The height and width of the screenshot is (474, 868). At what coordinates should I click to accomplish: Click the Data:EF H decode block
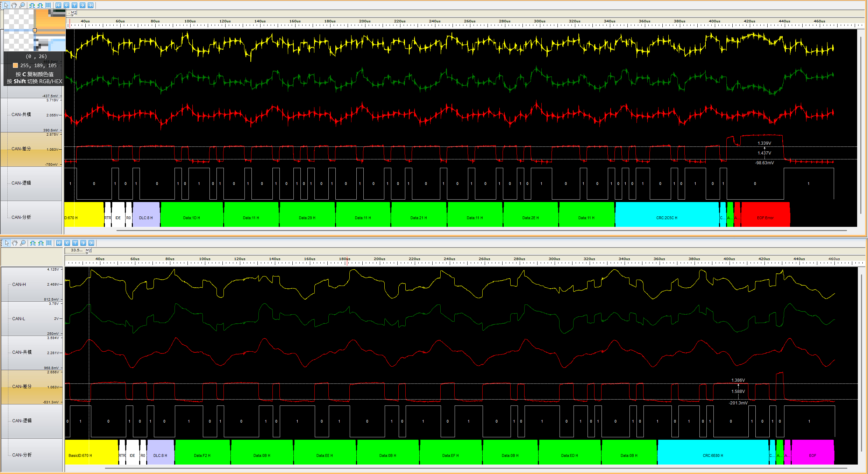tap(450, 452)
